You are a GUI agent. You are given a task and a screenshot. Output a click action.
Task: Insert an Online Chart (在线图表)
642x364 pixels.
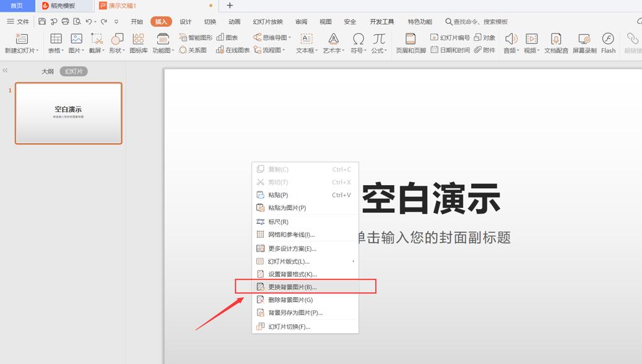pos(233,50)
